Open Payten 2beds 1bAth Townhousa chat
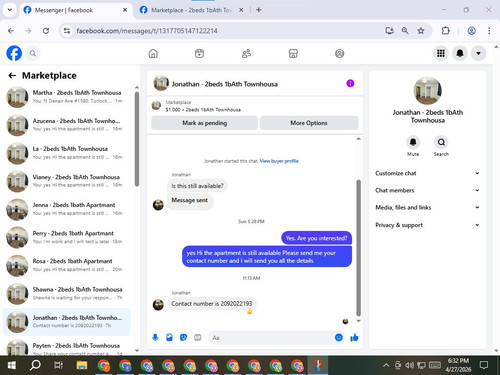500x375 pixels. point(67,348)
